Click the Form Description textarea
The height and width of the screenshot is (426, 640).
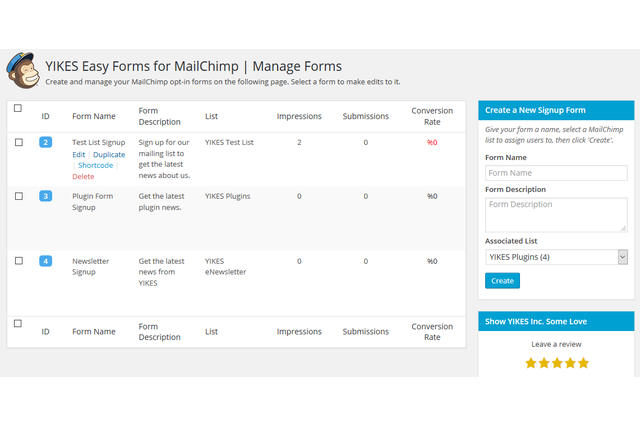(556, 214)
